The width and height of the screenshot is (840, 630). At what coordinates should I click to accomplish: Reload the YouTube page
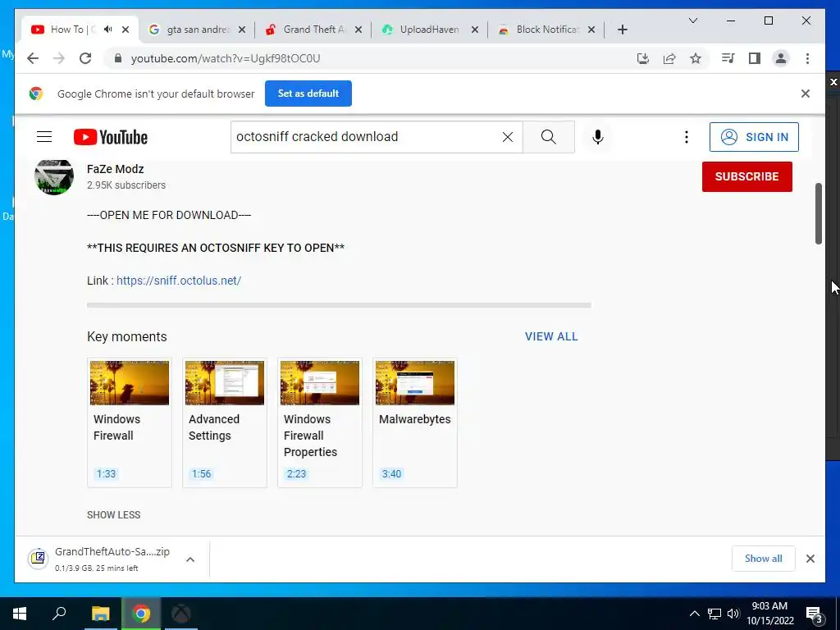coord(85,58)
